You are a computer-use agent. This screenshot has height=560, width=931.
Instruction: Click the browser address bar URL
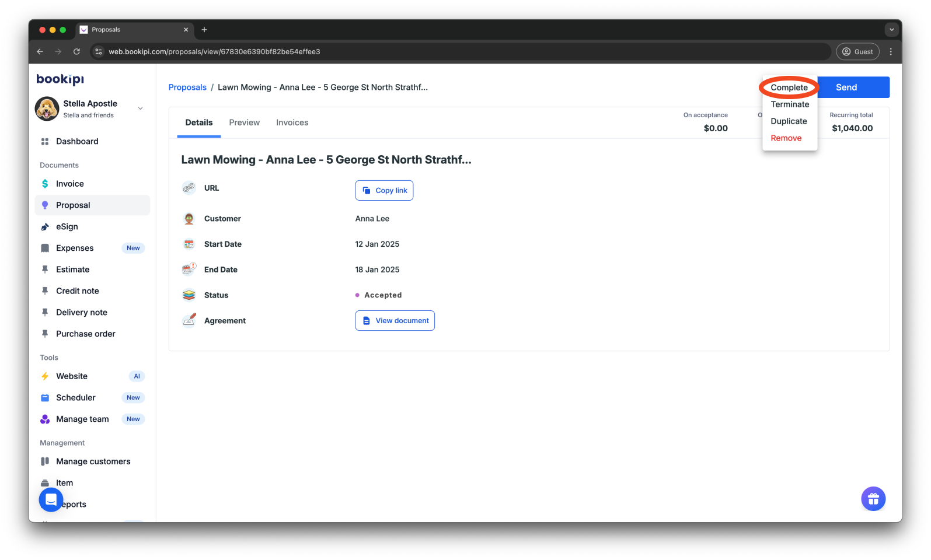click(214, 51)
